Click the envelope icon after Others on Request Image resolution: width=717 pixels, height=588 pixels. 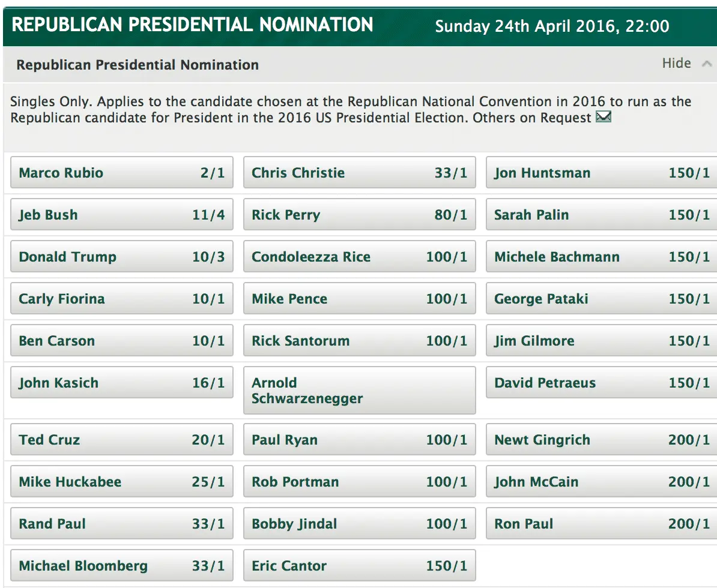click(x=603, y=118)
